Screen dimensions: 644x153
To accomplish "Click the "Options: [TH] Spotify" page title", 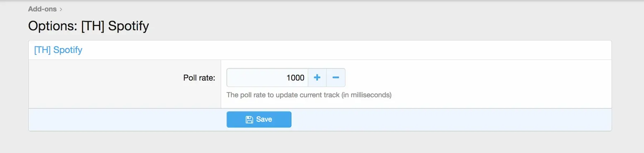I will pos(88,26).
